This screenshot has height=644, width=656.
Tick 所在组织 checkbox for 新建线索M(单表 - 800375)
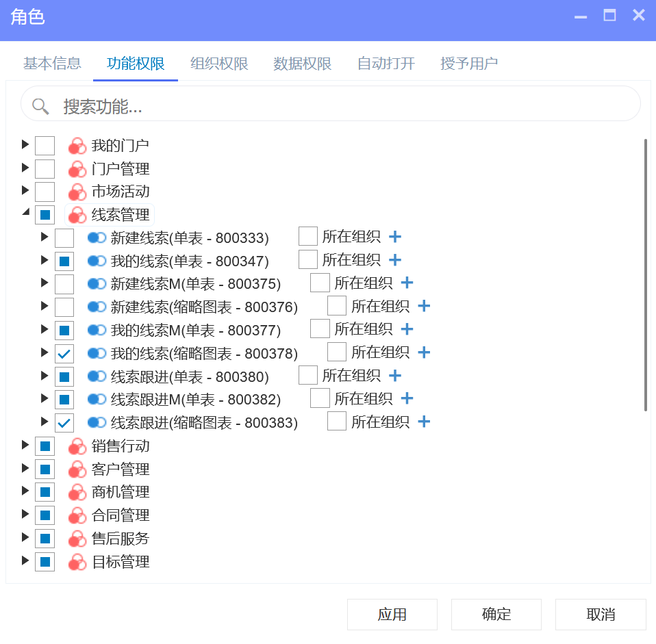click(x=320, y=283)
